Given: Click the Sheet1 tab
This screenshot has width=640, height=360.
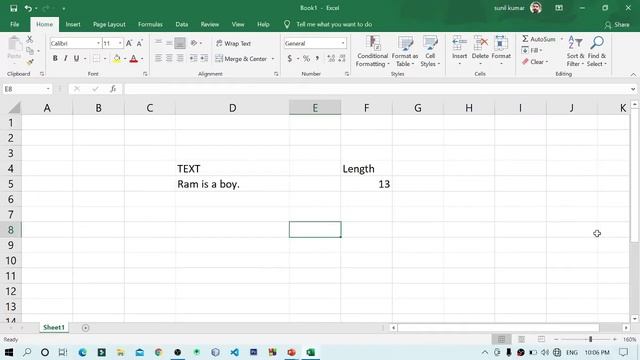Looking at the screenshot, I should coord(54,327).
